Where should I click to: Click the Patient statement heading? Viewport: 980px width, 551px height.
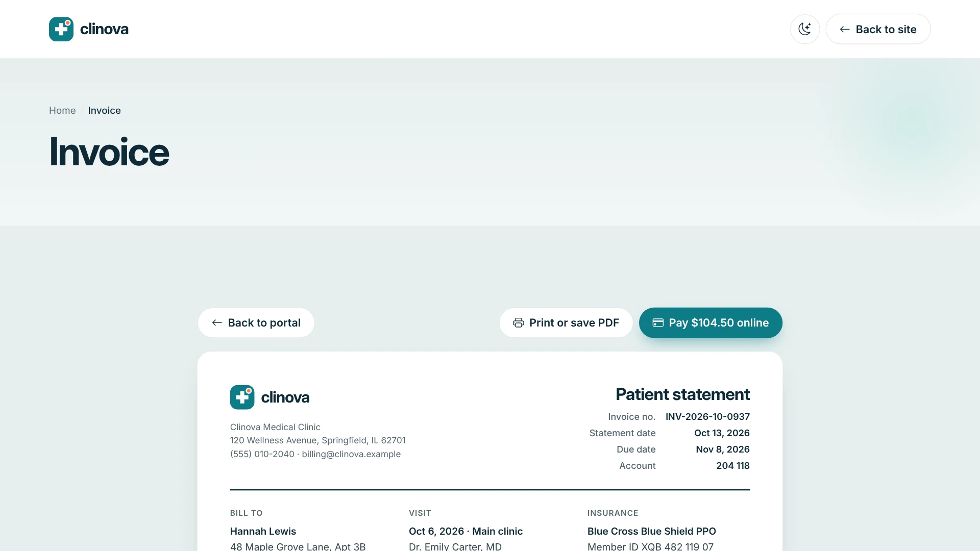point(682,394)
